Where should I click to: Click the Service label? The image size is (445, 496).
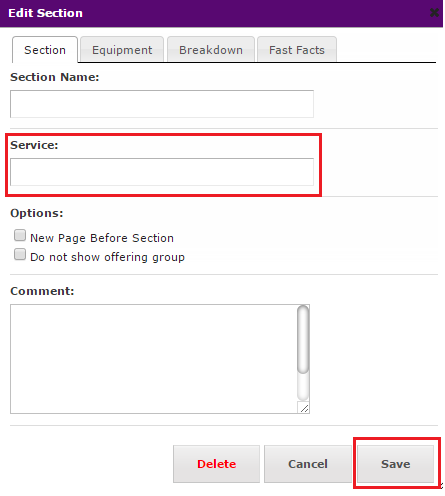34,145
